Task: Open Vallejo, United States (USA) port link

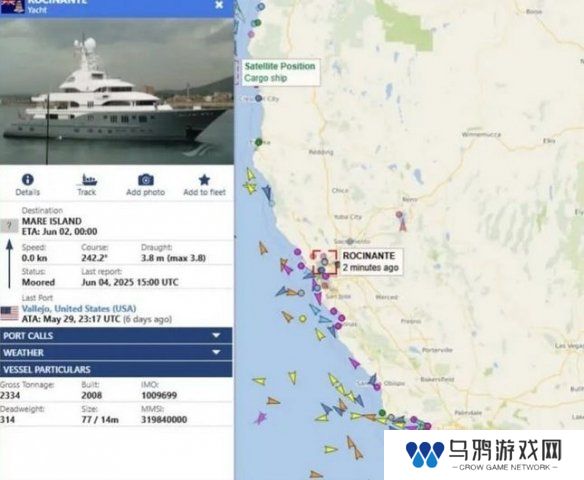Action: click(79, 309)
